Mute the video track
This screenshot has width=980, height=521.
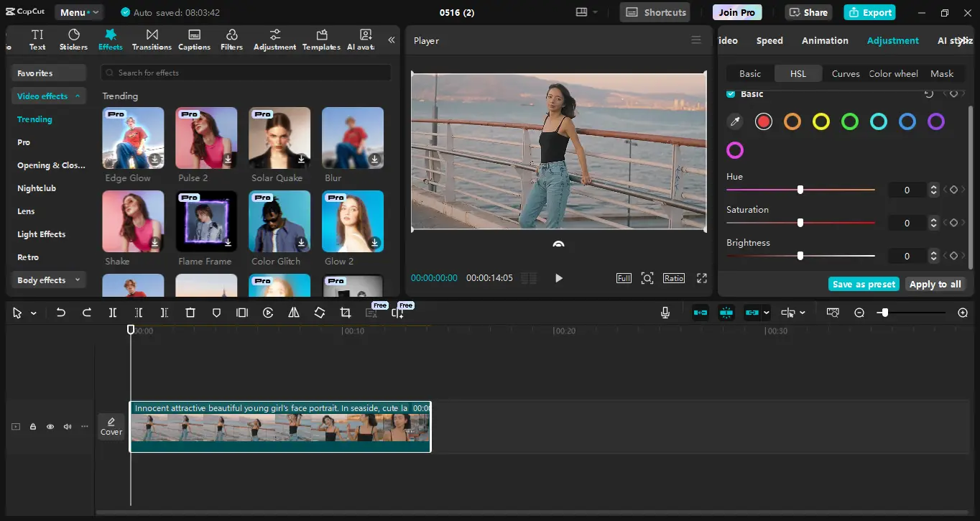click(x=67, y=426)
